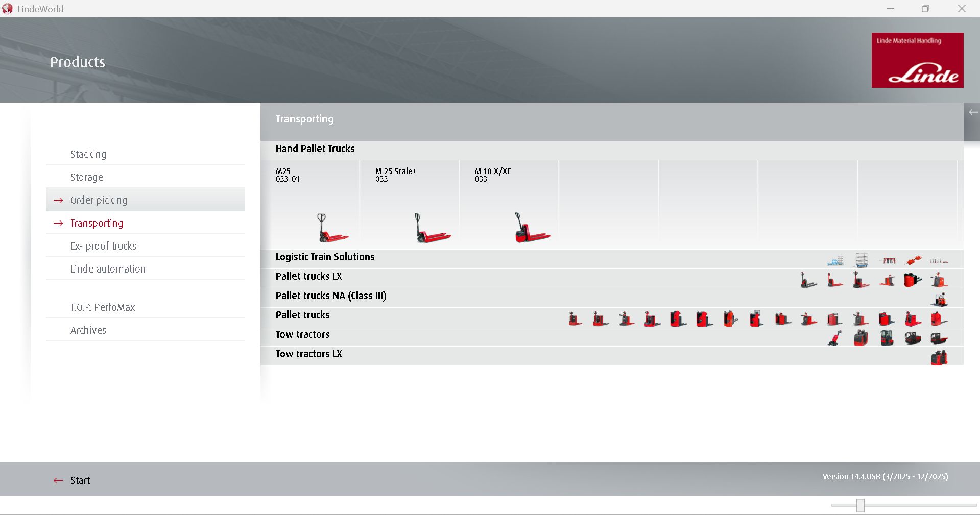Screen dimensions: 980x515
Task: Open the Archives entry in the sidebar
Action: pyautogui.click(x=146, y=330)
